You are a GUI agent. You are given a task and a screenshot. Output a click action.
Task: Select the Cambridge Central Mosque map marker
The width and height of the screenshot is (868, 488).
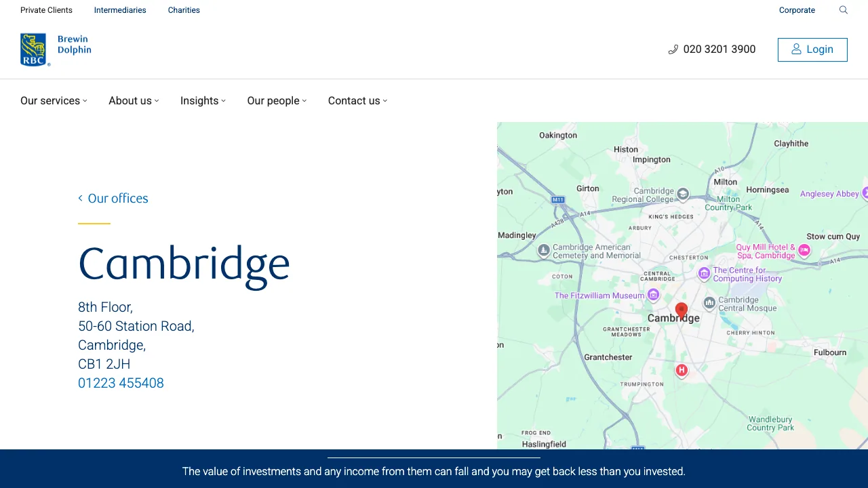tap(709, 304)
